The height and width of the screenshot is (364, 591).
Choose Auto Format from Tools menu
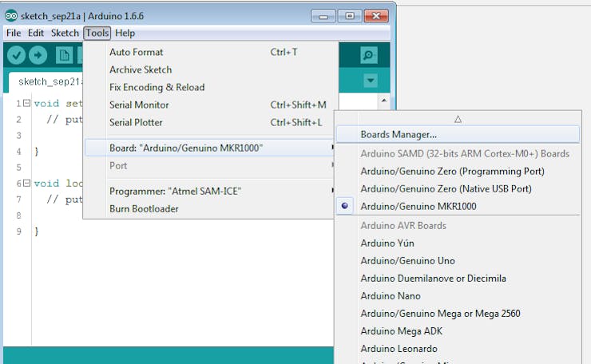[209, 52]
